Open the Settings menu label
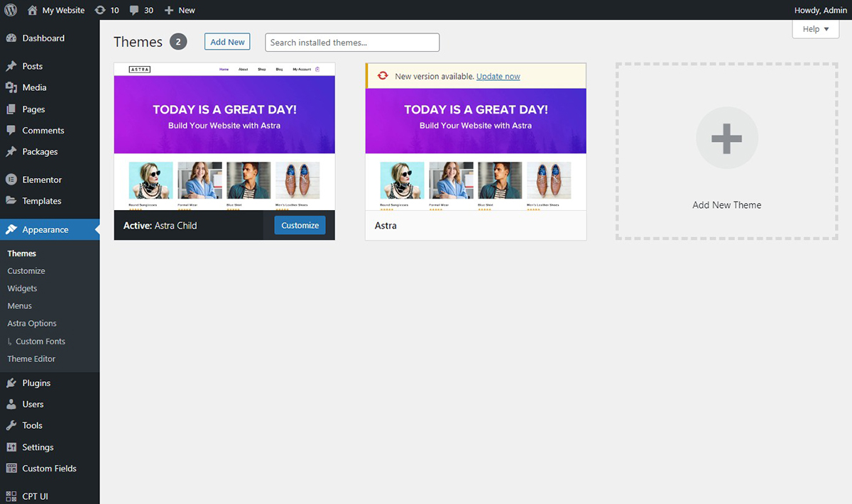This screenshot has height=504, width=852. pyautogui.click(x=38, y=447)
